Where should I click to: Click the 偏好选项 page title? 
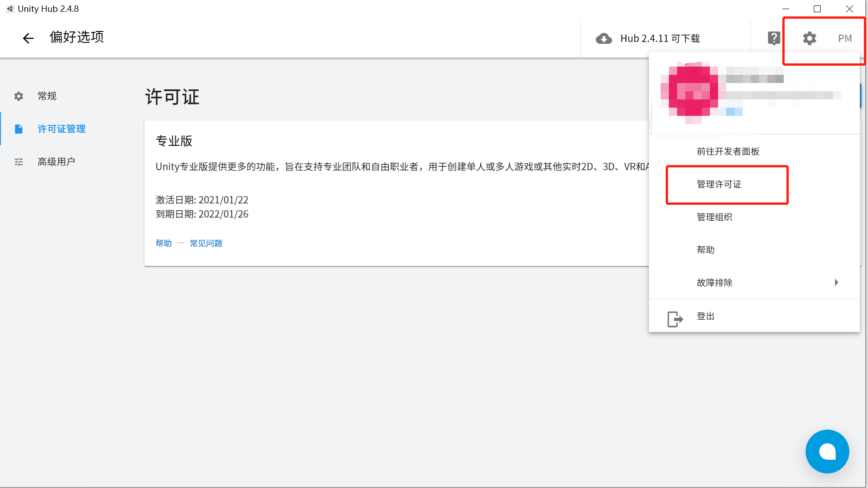tap(77, 37)
